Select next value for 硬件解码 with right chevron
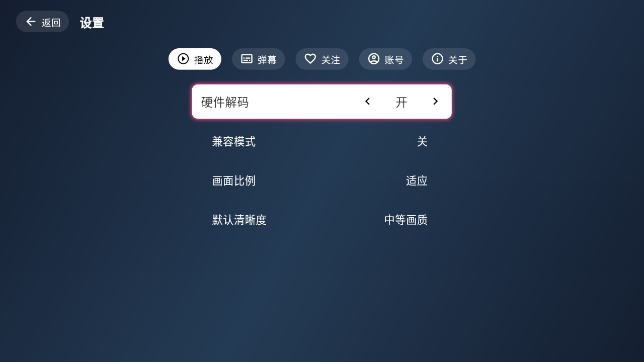 436,102
